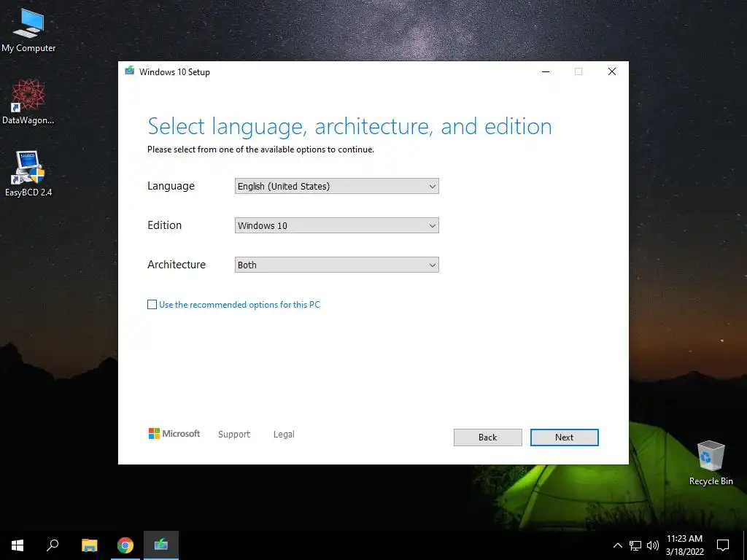Launch Google Chrome from the taskbar

pyautogui.click(x=125, y=545)
